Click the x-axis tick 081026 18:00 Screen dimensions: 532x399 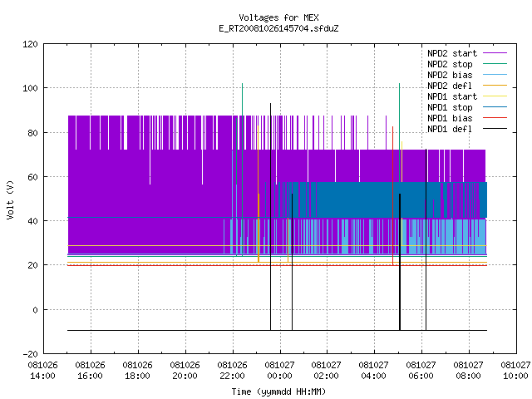137,371
